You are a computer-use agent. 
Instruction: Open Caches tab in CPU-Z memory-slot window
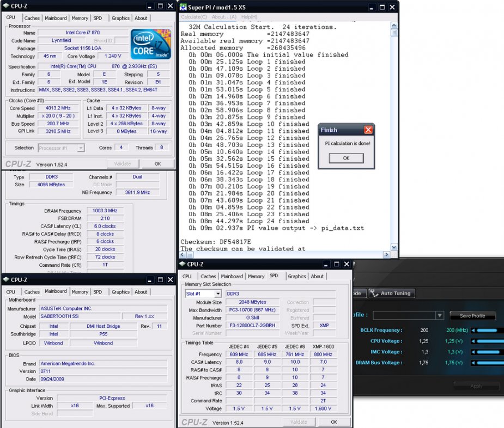[x=208, y=276]
